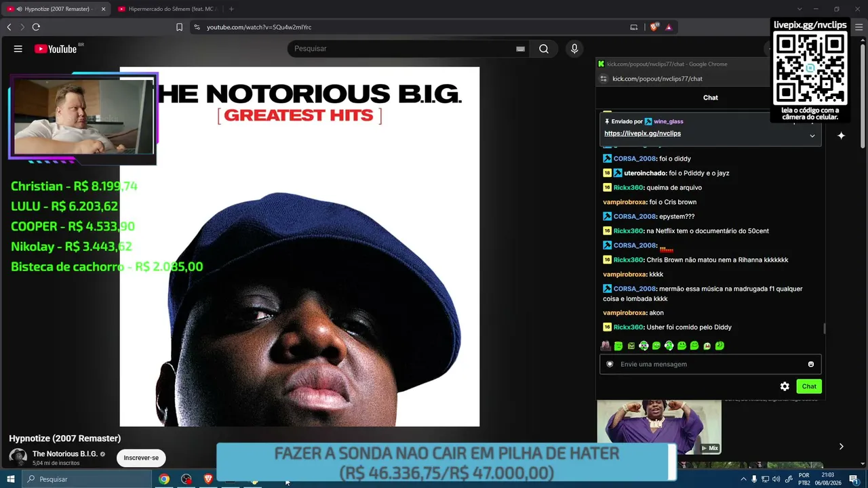Mute the Hypnotize tab audio icon
This screenshot has width=868, height=488.
(19, 9)
